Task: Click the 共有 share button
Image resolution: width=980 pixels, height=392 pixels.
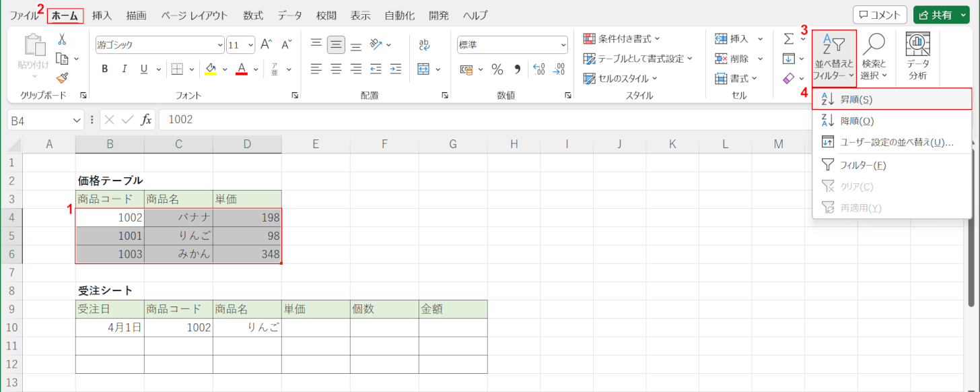Action: [x=940, y=15]
